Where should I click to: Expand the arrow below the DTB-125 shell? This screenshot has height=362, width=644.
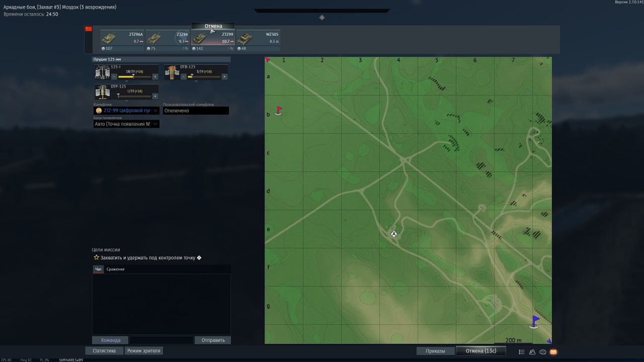tap(196, 81)
